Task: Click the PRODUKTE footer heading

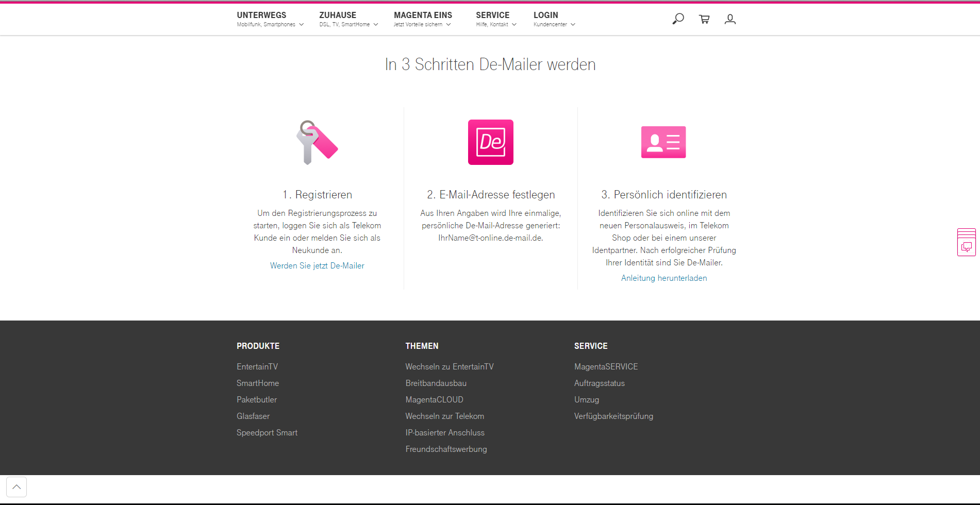Action: [258, 346]
